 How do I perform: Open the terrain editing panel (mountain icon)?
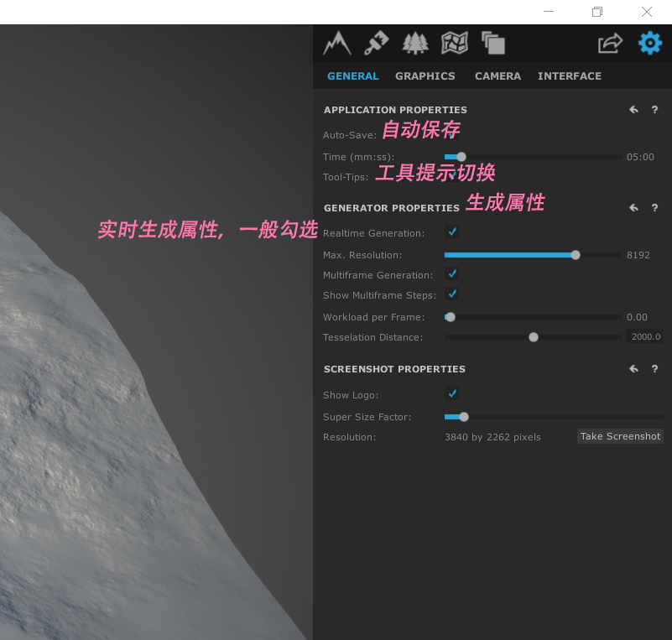[336, 43]
